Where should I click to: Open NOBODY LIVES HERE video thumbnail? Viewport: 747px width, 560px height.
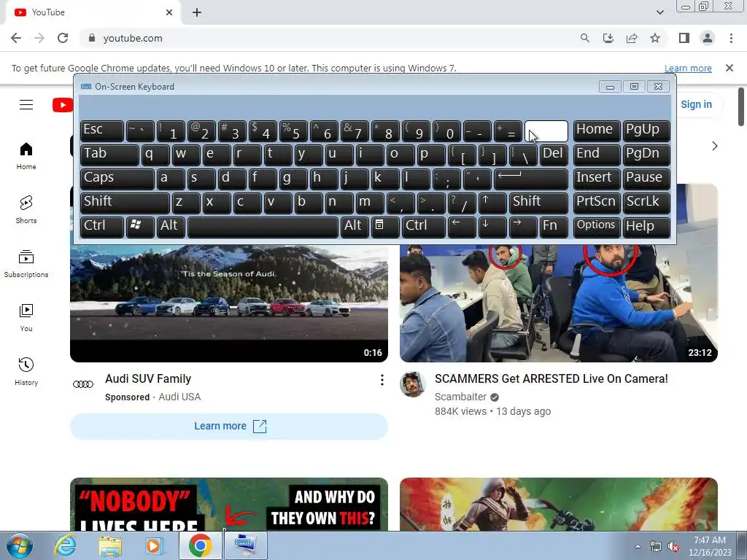pos(229,504)
